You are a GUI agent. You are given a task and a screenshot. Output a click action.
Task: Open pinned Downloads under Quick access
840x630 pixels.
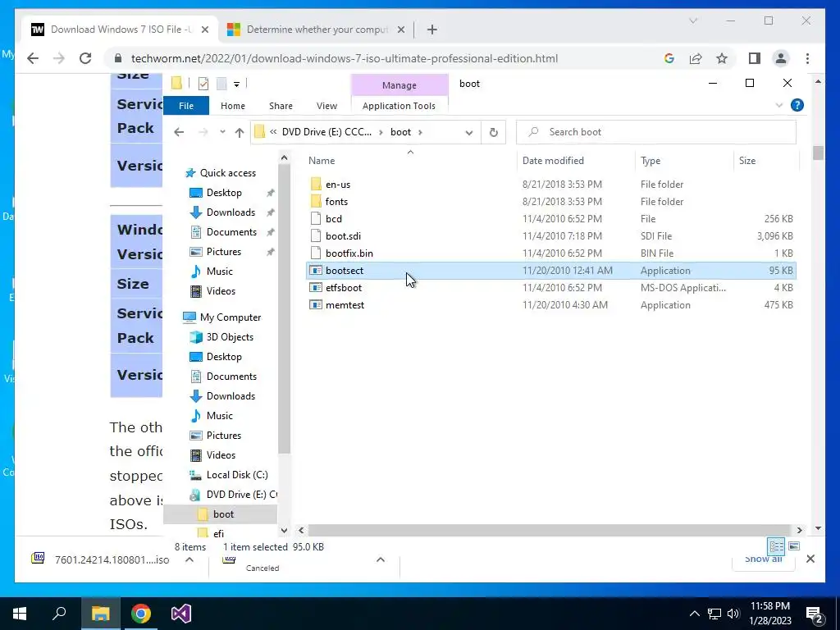tap(231, 212)
